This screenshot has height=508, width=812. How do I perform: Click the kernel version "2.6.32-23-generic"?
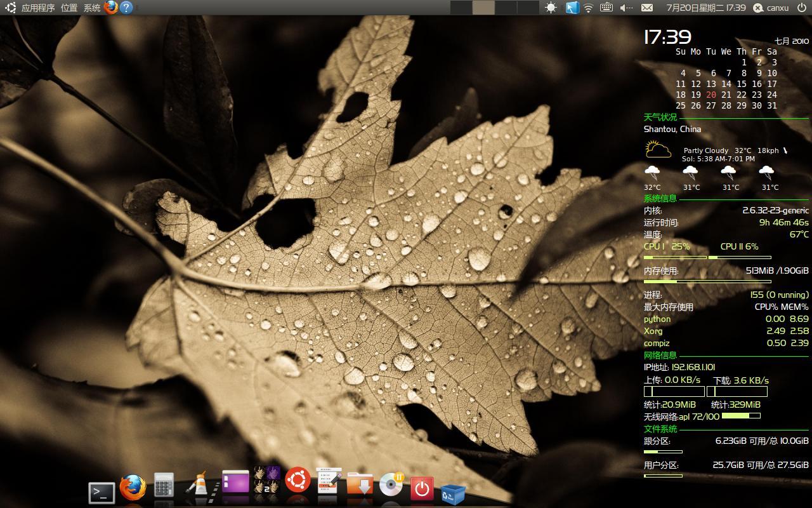point(776,210)
